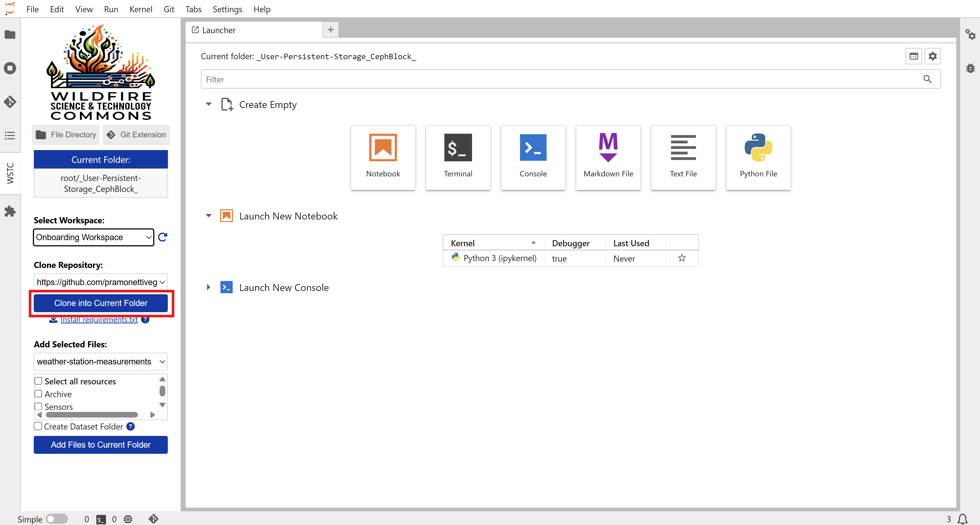The image size is (980, 525).
Task: Open the debugger bug icon
Action: coord(970,68)
